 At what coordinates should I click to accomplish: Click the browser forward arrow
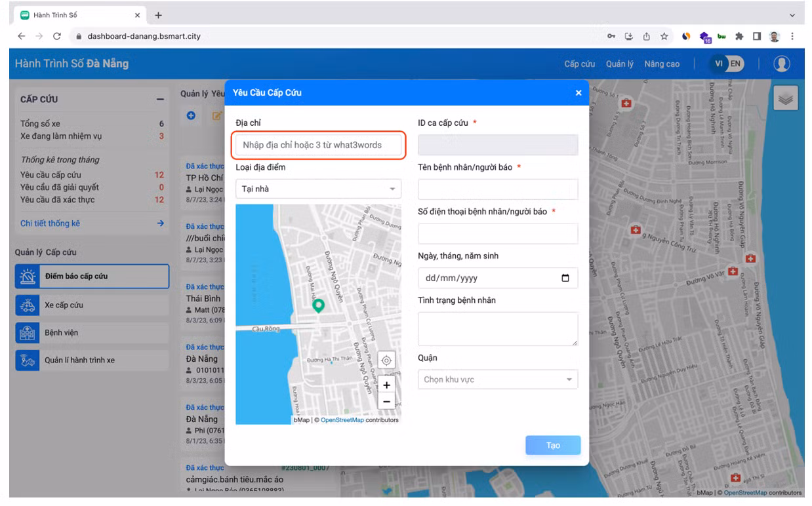(39, 36)
